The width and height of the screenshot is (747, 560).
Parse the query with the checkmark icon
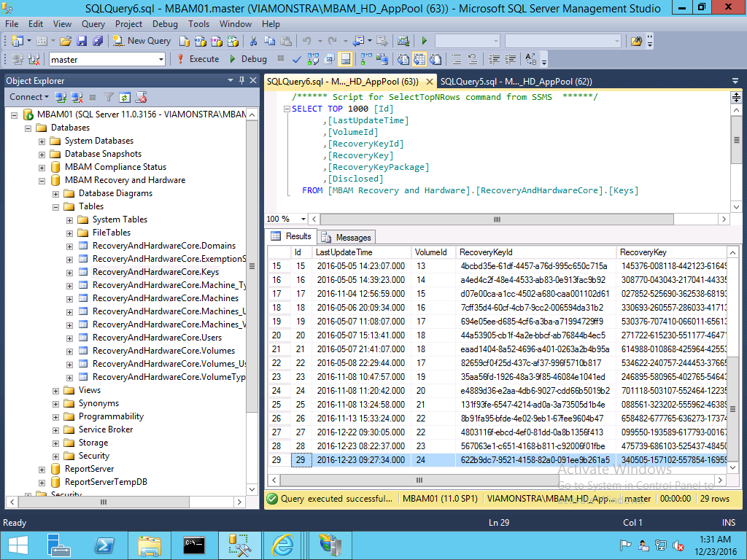point(297,59)
